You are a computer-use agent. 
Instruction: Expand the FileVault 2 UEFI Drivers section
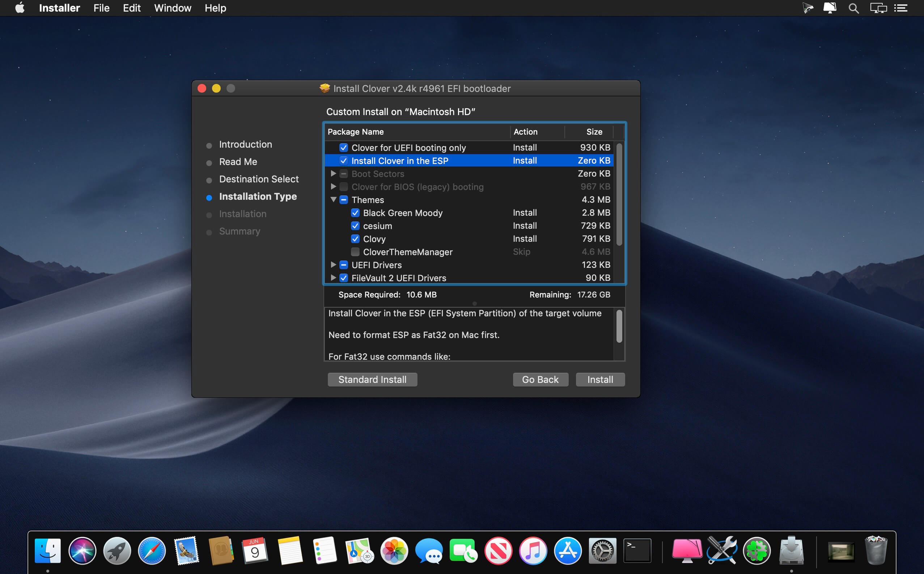[x=332, y=278]
